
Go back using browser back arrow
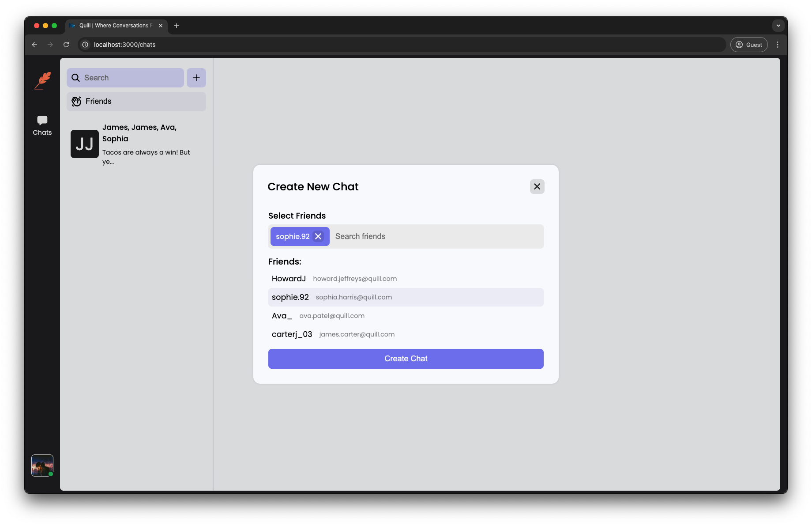click(34, 45)
